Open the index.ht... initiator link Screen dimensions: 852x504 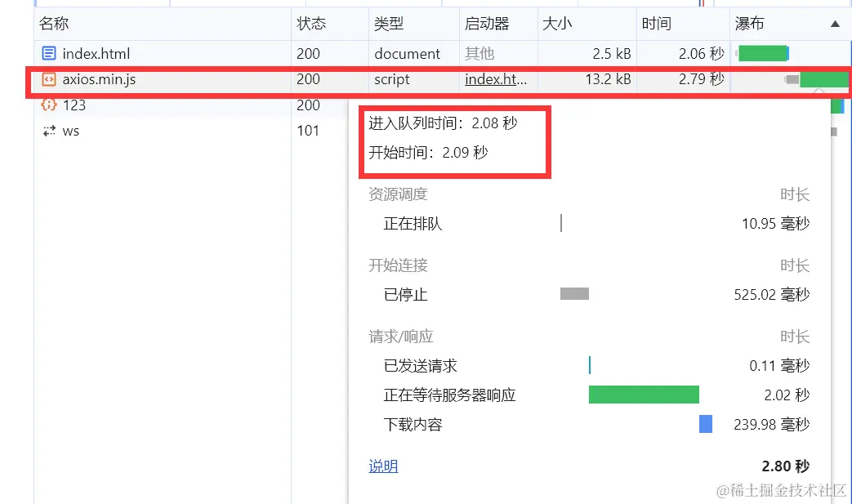(x=496, y=79)
